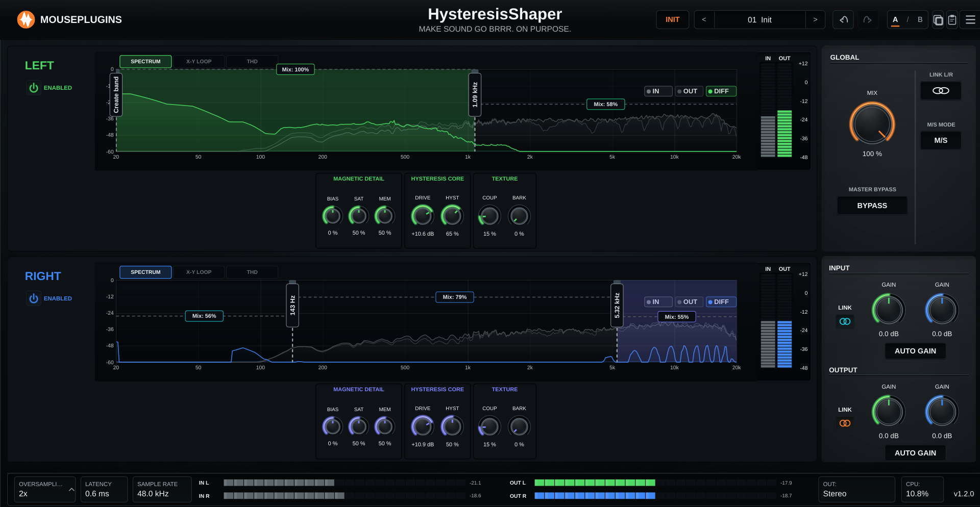Switch left panel to X-Y LOOP tab
Image resolution: width=980 pixels, height=507 pixels.
click(199, 61)
